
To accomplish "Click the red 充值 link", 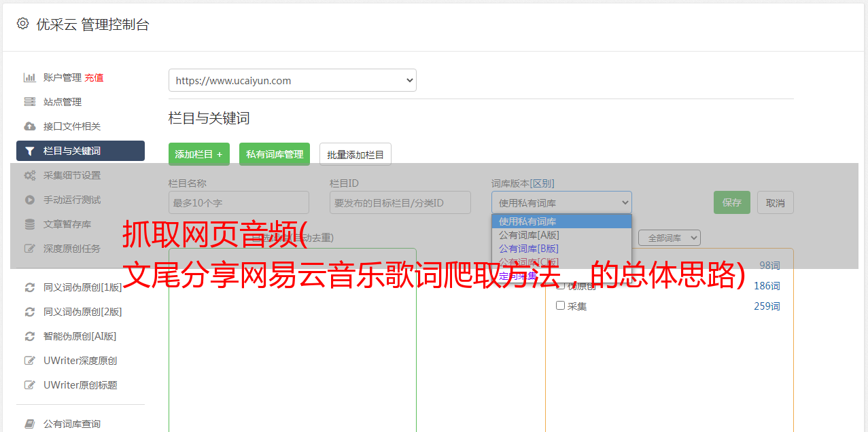I will pos(94,77).
